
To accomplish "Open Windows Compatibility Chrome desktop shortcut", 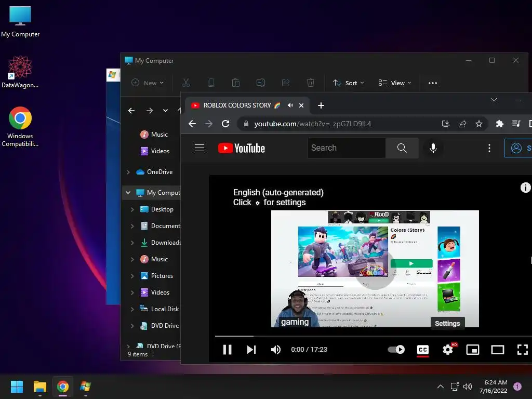I will click(x=20, y=127).
